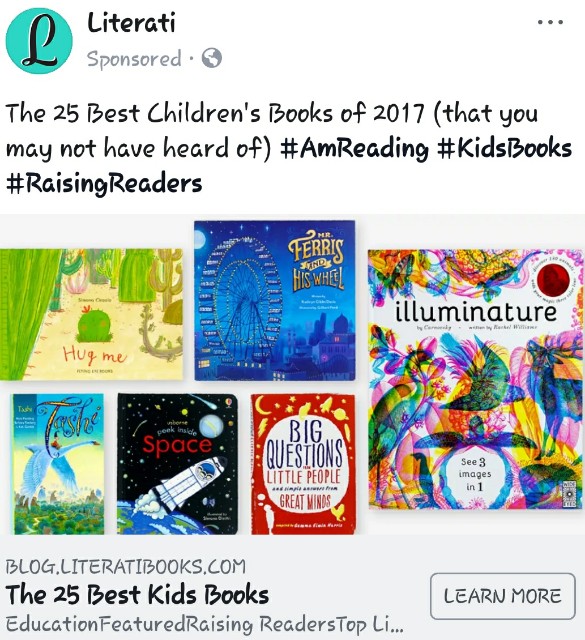The height and width of the screenshot is (640, 585).
Task: Click the Education Featured Raising Readers description
Action: point(204,624)
